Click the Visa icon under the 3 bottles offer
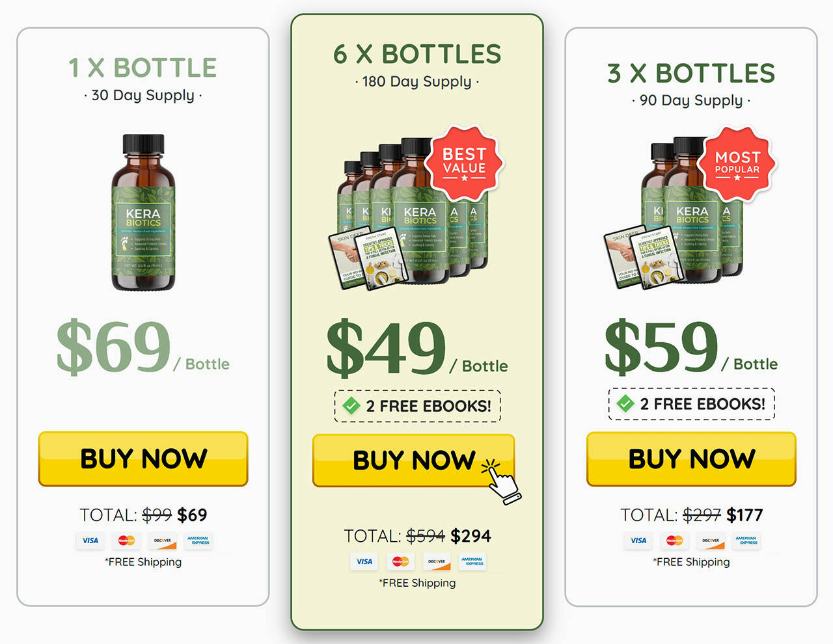 click(x=638, y=541)
